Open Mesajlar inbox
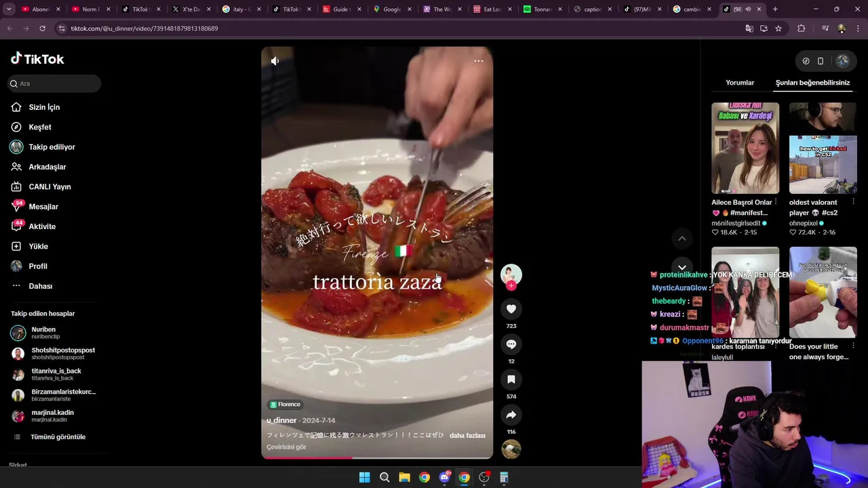Viewport: 868px width, 488px height. tap(43, 207)
